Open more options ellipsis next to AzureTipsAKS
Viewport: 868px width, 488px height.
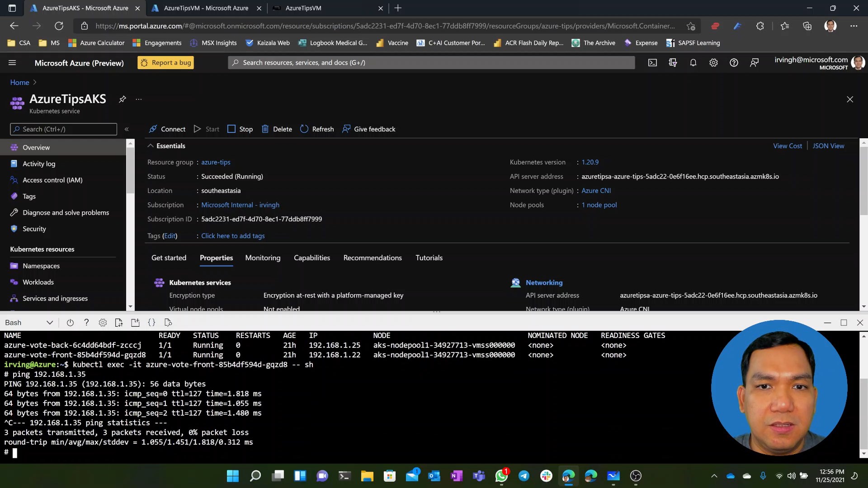tap(139, 99)
